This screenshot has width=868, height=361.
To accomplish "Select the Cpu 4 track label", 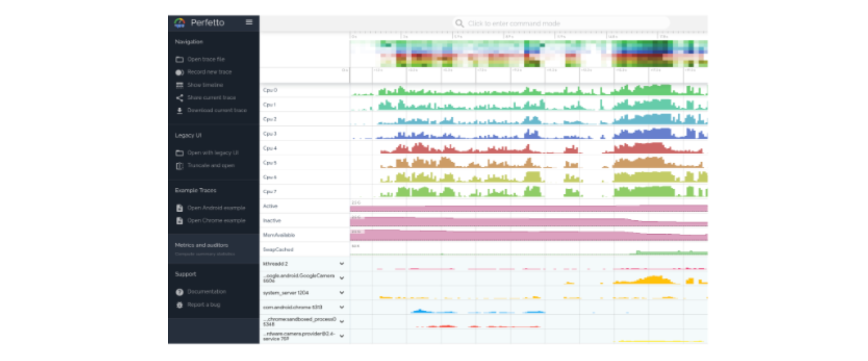I will pos(270,148).
